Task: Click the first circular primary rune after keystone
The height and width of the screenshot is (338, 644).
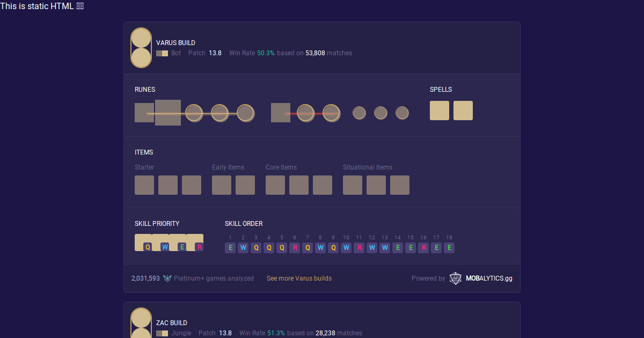Action: tap(194, 113)
